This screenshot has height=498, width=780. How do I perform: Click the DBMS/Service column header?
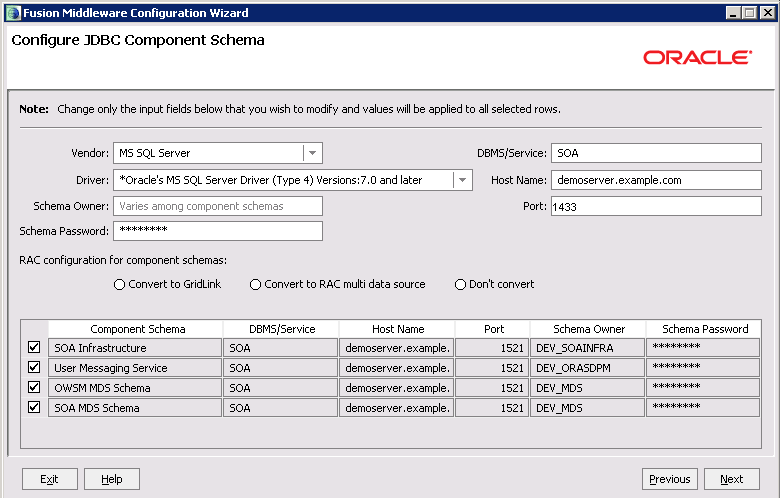coord(281,329)
